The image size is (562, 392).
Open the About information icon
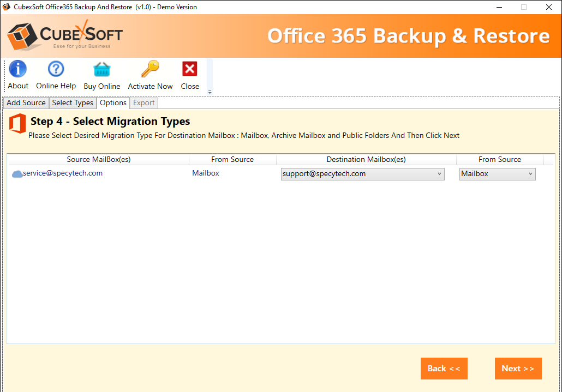[18, 69]
